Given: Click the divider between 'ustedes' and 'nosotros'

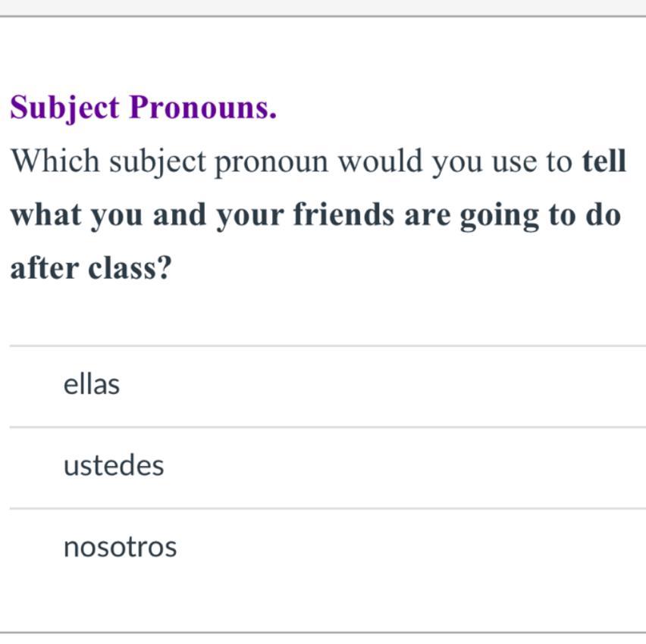Looking at the screenshot, I should [328, 509].
